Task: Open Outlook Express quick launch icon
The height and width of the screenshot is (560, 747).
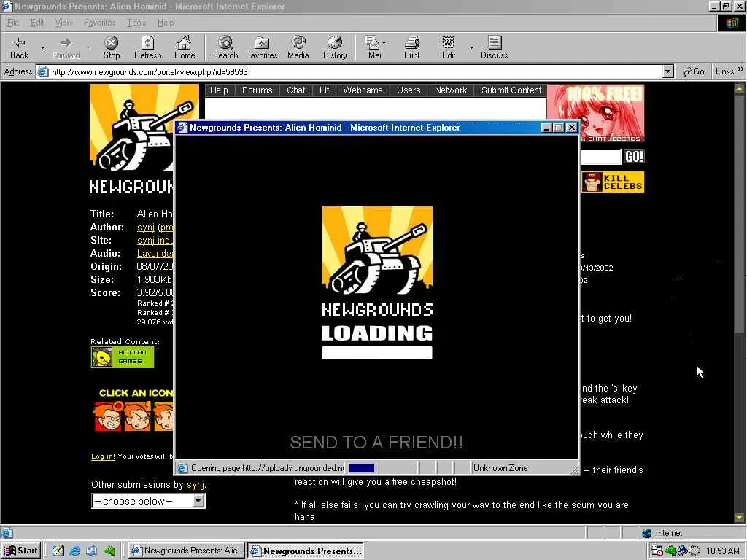Action: (x=92, y=551)
